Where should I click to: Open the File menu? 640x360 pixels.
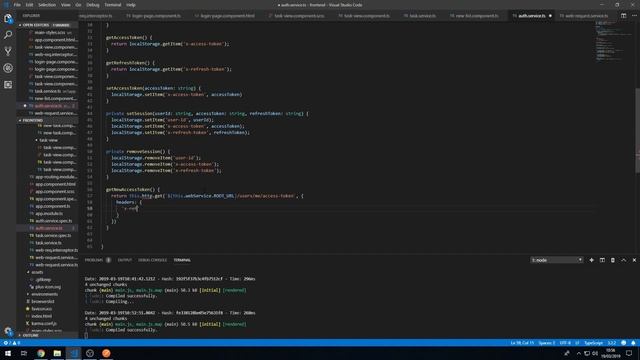pyautogui.click(x=17, y=5)
